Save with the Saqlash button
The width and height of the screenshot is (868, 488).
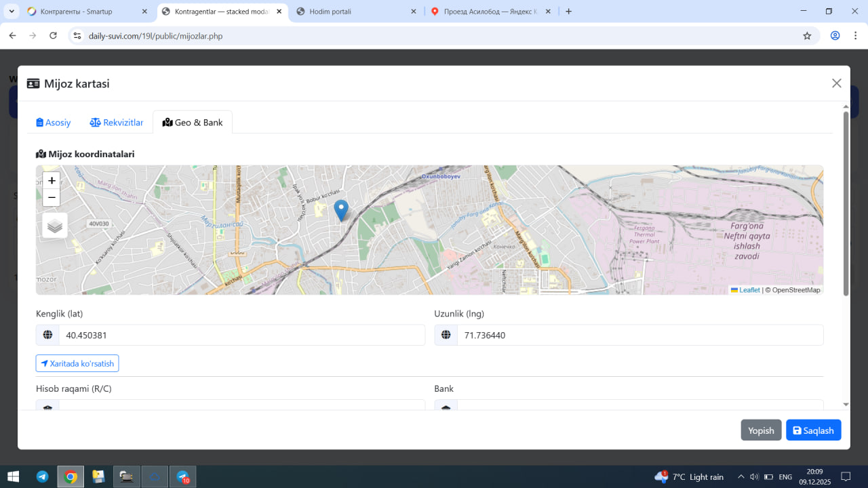(813, 430)
